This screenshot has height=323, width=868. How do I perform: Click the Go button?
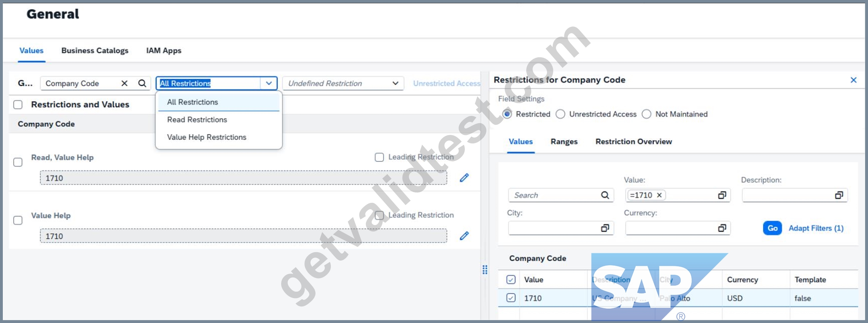[772, 228]
